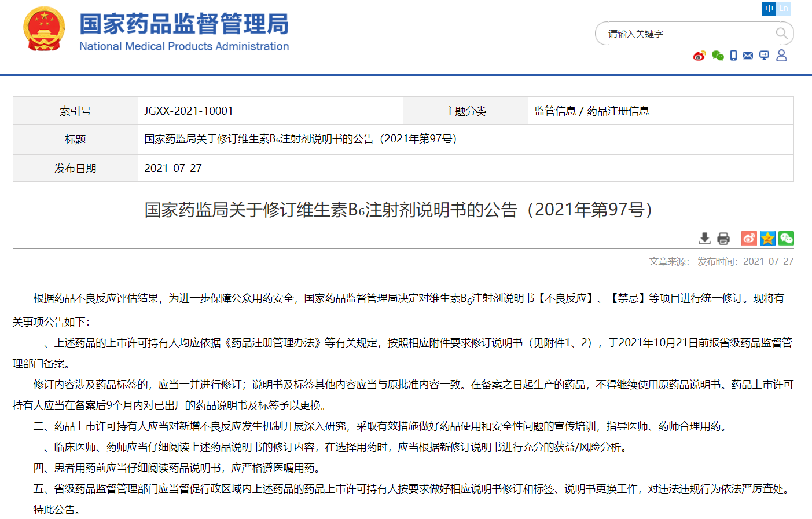
Task: Click the national emblem logo
Action: coord(45,29)
